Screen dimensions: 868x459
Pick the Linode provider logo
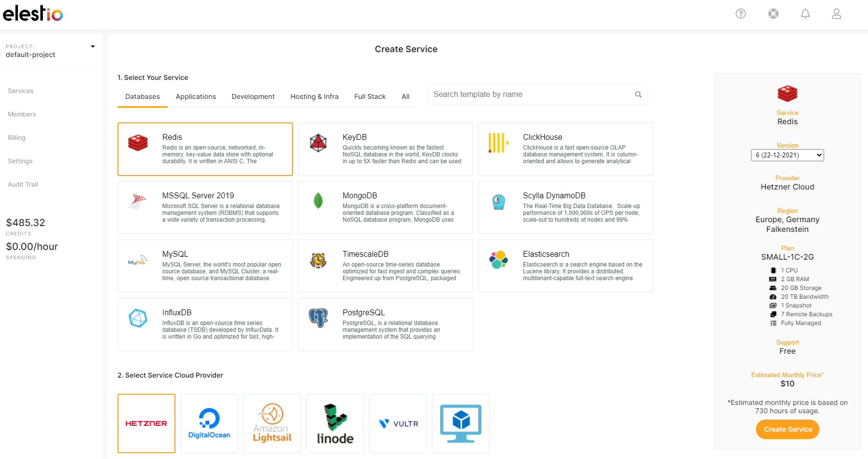tap(335, 423)
